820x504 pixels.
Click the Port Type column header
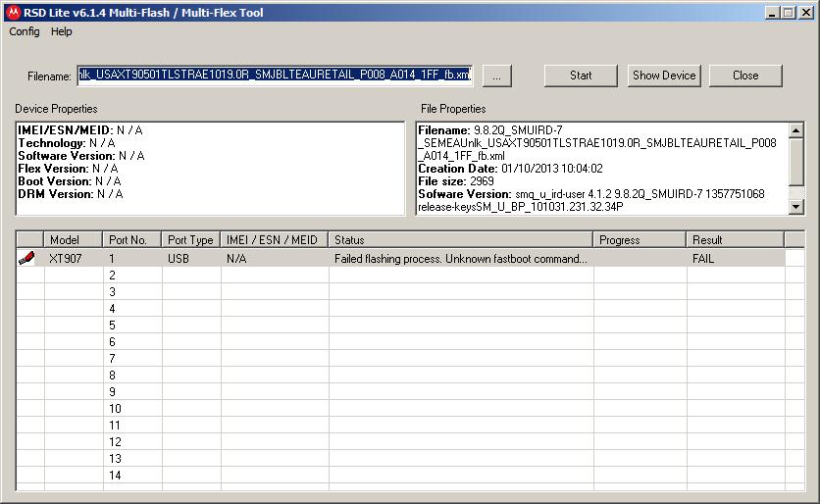pos(190,240)
